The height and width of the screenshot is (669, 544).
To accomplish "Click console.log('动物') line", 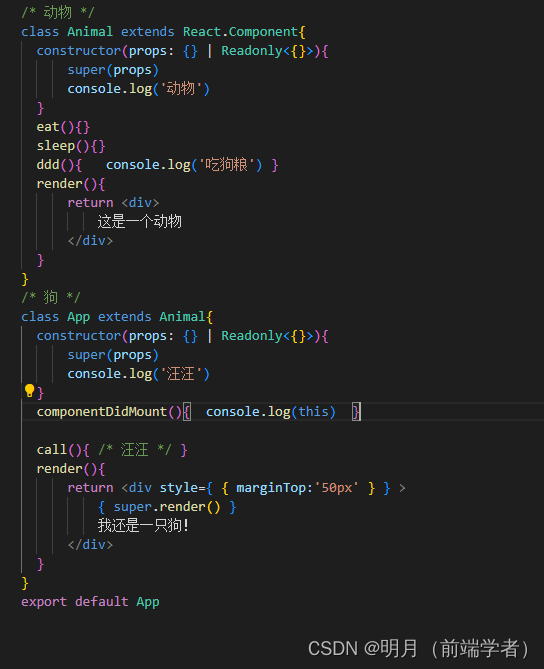I will click(138, 89).
